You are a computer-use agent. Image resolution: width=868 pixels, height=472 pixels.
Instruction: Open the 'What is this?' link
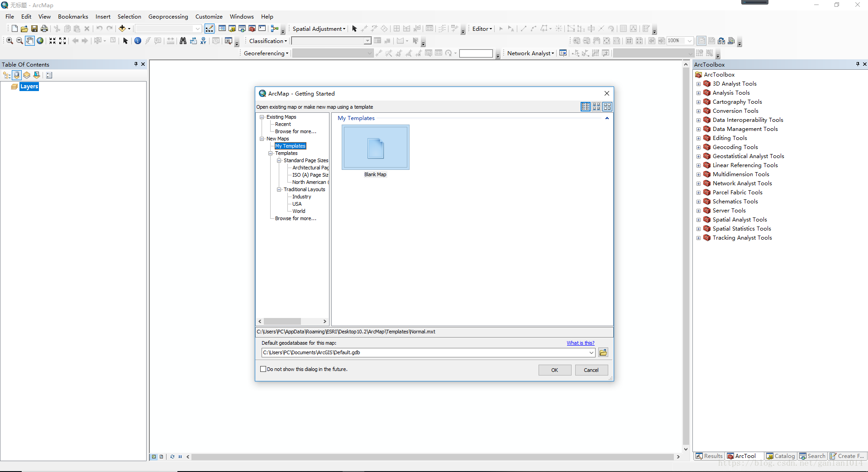click(x=581, y=343)
